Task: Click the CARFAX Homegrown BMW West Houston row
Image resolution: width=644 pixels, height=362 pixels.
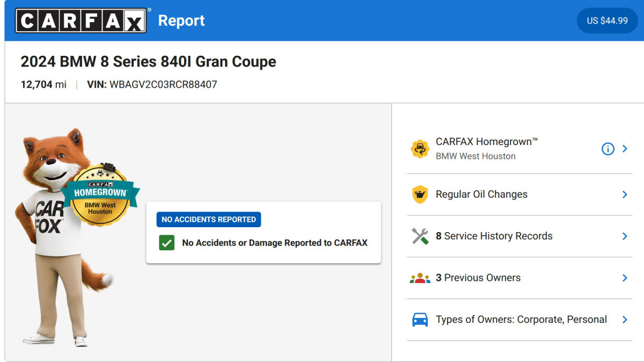Action: [519, 149]
